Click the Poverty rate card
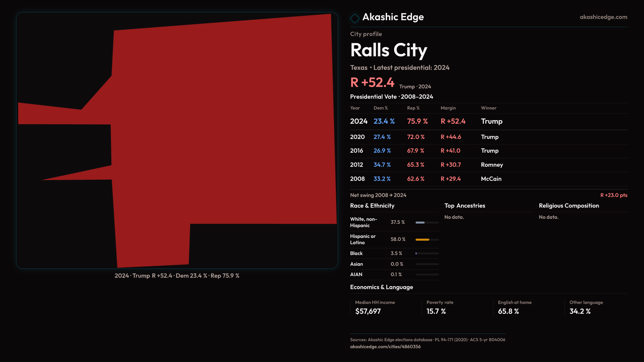Viewport: 644px width, 362px height. pyautogui.click(x=439, y=307)
